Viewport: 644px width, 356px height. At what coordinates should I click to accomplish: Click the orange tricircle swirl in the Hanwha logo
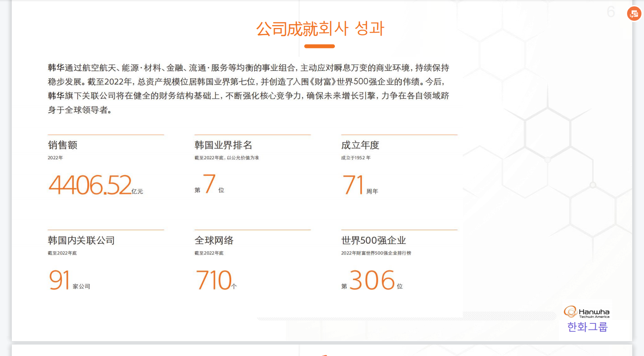(570, 312)
